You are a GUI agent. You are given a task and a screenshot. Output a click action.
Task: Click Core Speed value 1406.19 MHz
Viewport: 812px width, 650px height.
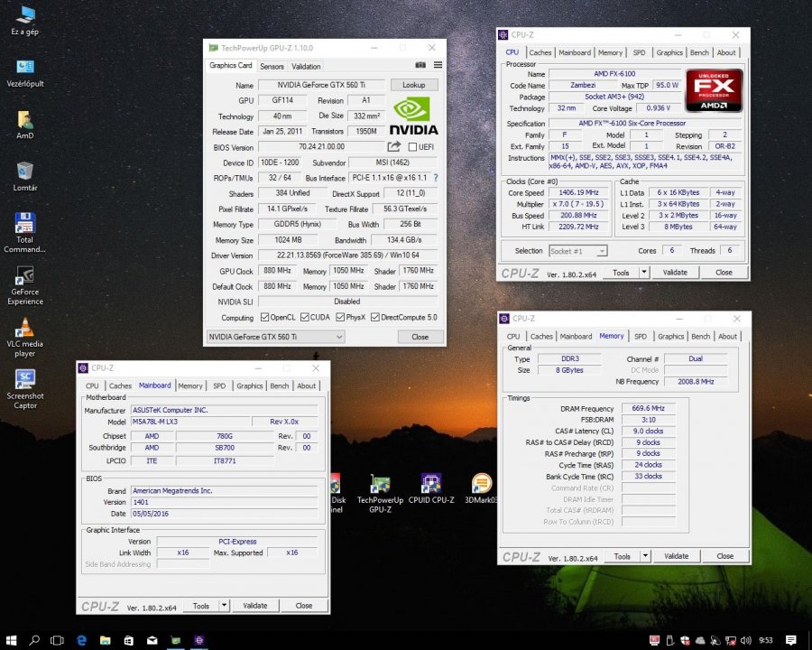click(578, 192)
